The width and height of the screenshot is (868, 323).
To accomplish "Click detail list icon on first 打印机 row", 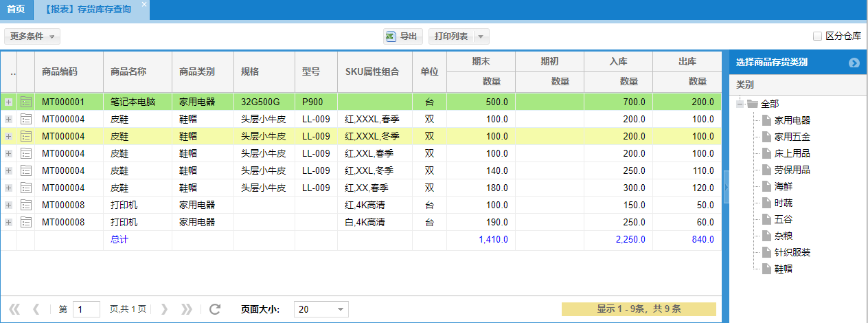I will click(x=26, y=205).
